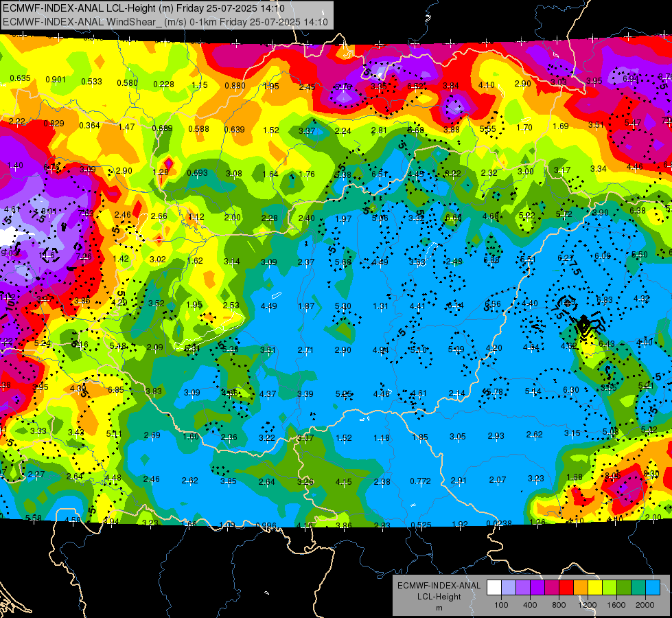Click the LCL-Height (m) title line
This screenshot has width=672, height=618.
tap(143, 8)
